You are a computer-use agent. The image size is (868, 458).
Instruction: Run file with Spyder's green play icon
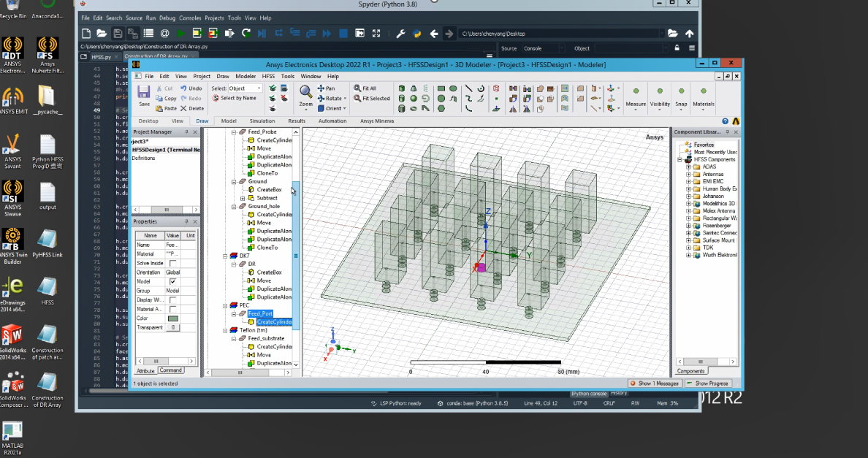click(x=180, y=34)
